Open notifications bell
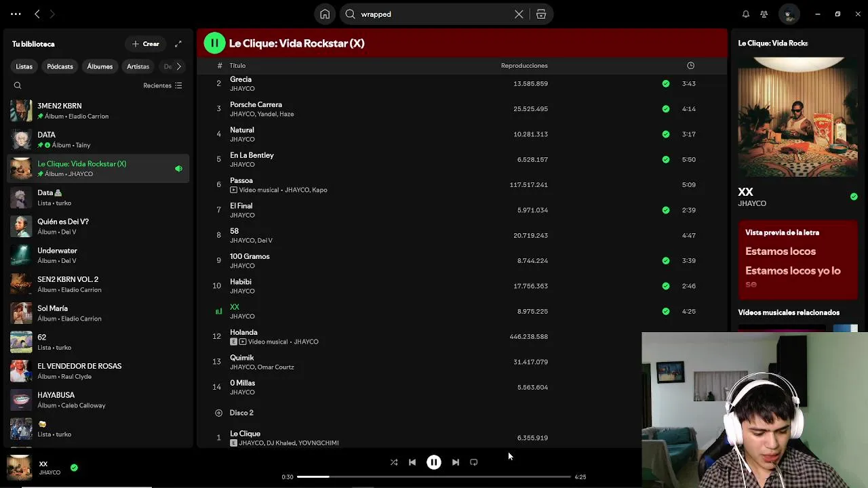Image resolution: width=868 pixels, height=488 pixels. click(x=746, y=14)
